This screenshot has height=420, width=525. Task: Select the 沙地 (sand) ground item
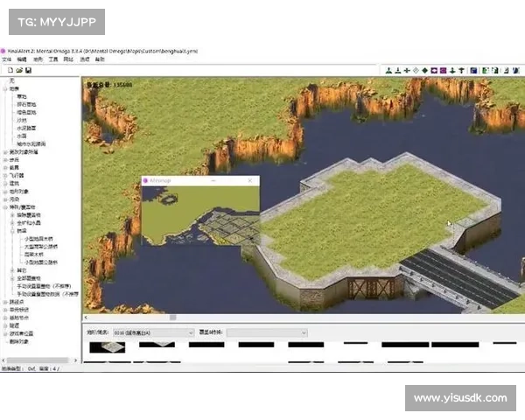click(22, 120)
